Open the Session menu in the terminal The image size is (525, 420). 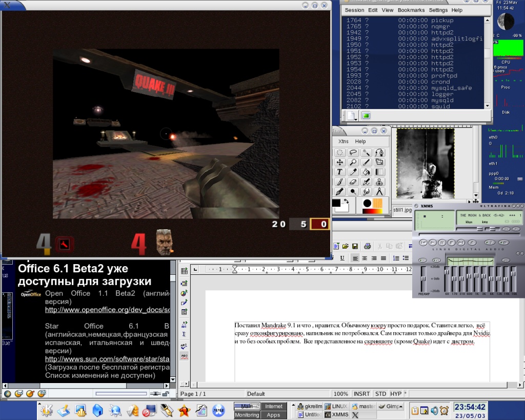coord(354,10)
